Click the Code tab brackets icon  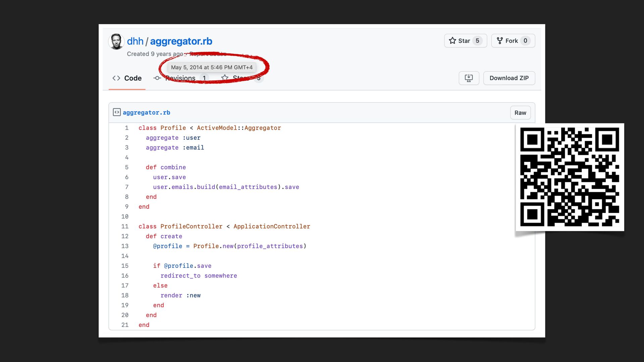116,78
